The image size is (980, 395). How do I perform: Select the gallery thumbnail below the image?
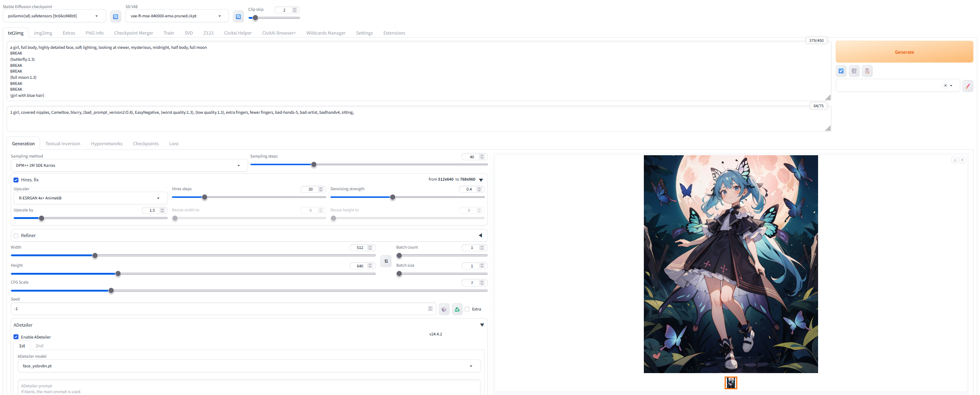click(x=731, y=383)
